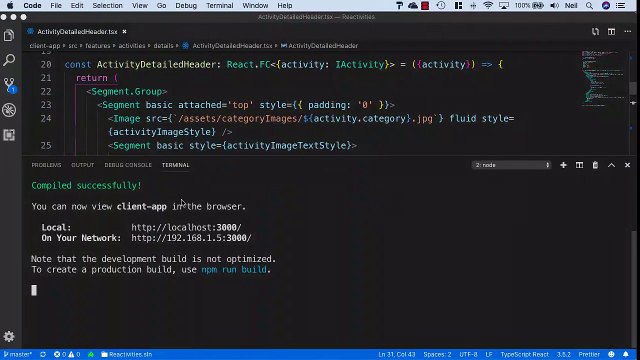The image size is (640, 360).
Task: Click the flame icon in status bar
Action: coord(91,354)
